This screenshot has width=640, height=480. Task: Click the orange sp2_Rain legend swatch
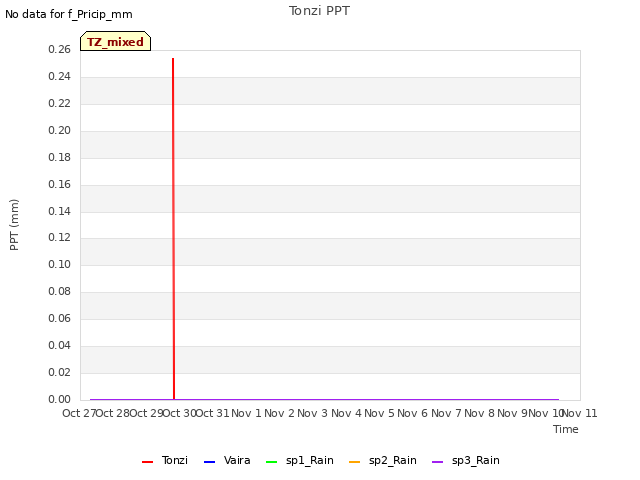(355, 462)
